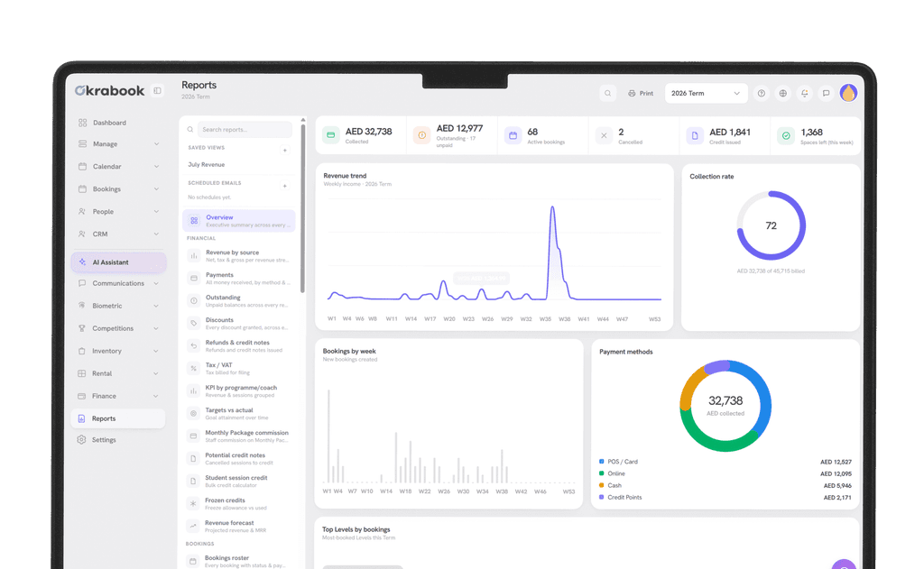The height and width of the screenshot is (569, 924).
Task: Open notifications bell icon
Action: point(804,93)
